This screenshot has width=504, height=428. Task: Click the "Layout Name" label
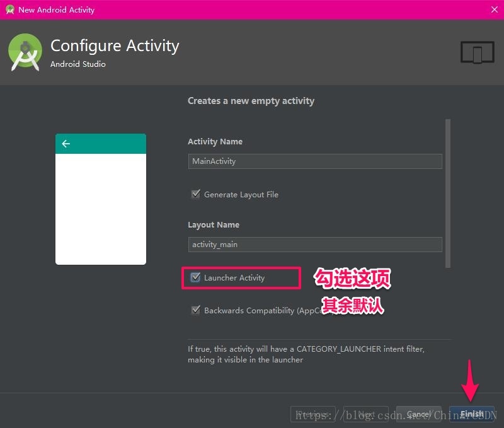tap(214, 225)
